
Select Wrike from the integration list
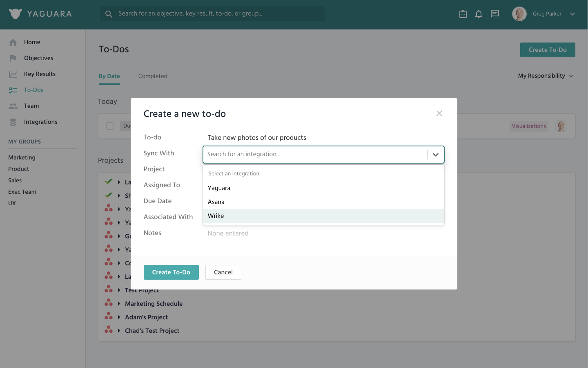coord(216,216)
